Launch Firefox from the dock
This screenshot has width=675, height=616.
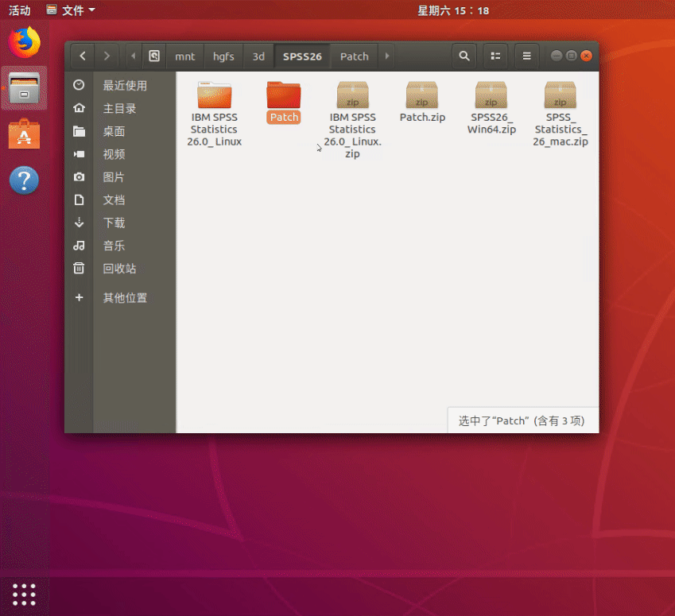24,43
